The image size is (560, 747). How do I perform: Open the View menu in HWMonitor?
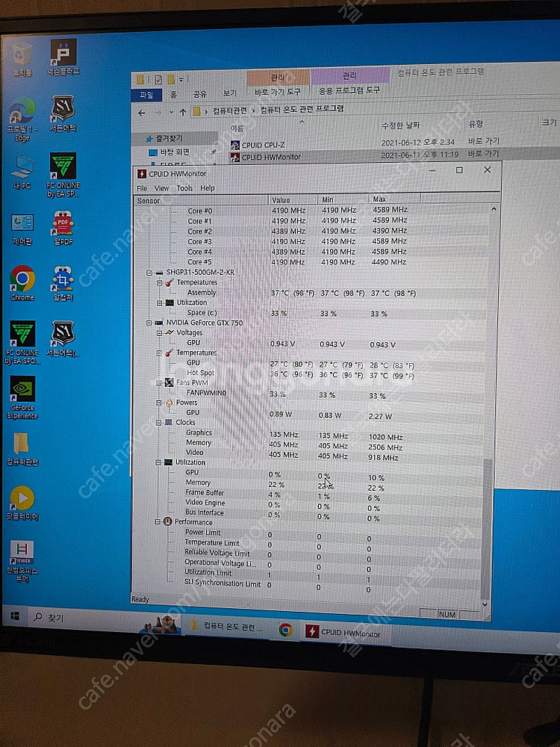(162, 188)
